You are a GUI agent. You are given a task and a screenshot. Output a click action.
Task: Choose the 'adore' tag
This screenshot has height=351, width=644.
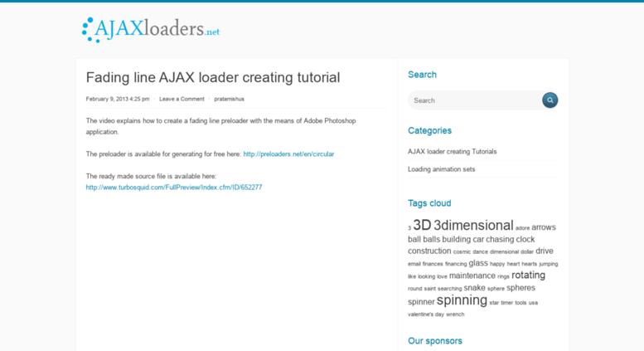click(522, 228)
